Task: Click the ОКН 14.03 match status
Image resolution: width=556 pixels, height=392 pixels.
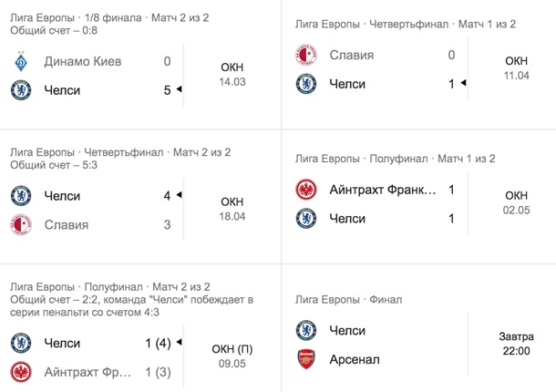Action: coord(232,75)
